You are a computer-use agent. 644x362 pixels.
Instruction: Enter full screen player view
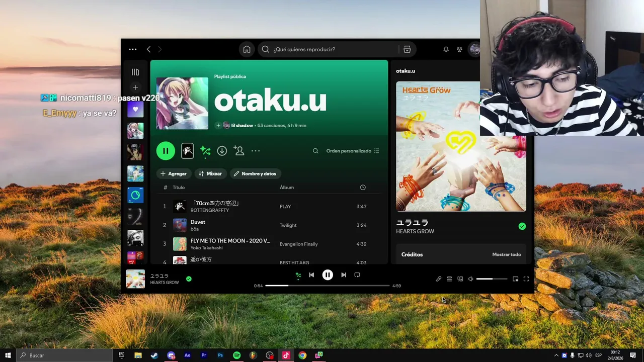pos(526,279)
